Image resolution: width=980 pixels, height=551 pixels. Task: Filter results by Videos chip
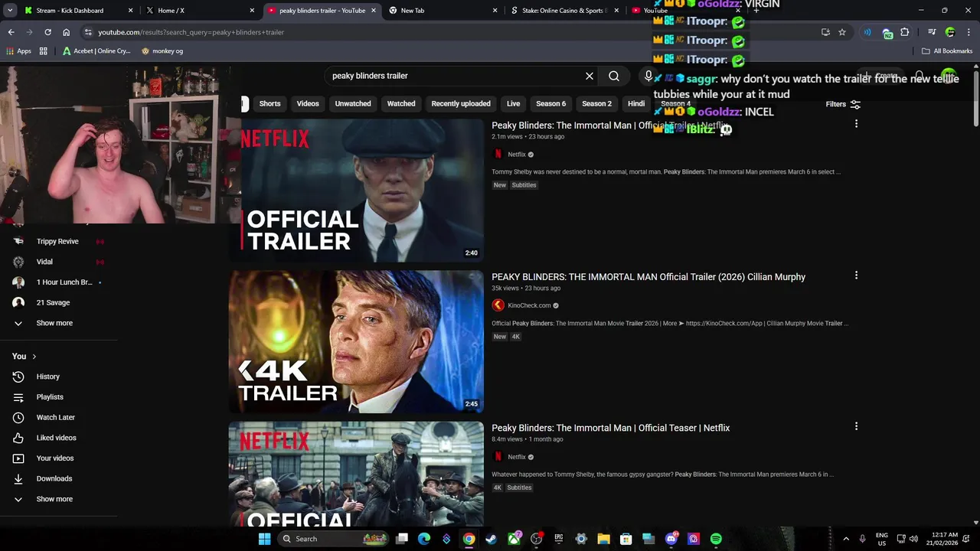click(x=308, y=104)
